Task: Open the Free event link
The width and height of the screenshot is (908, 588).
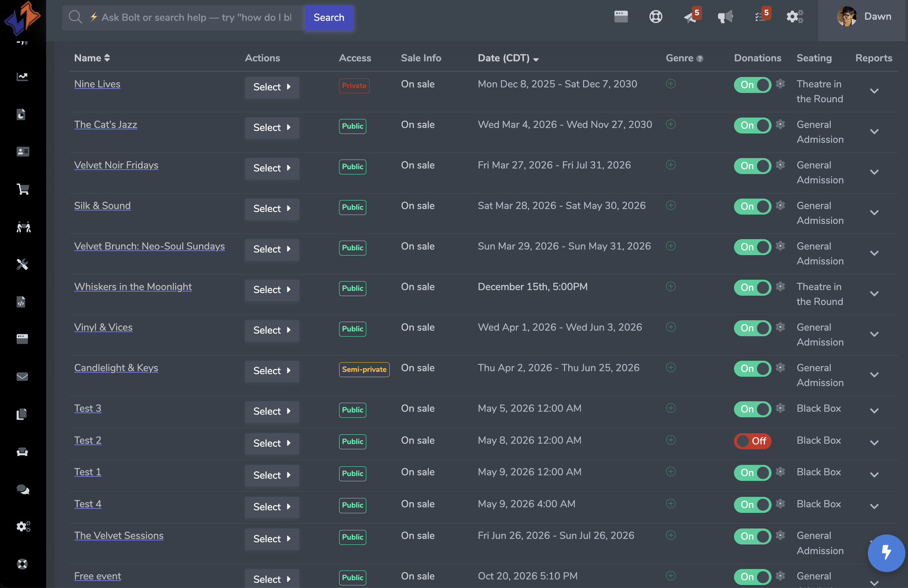Action: pyautogui.click(x=97, y=576)
